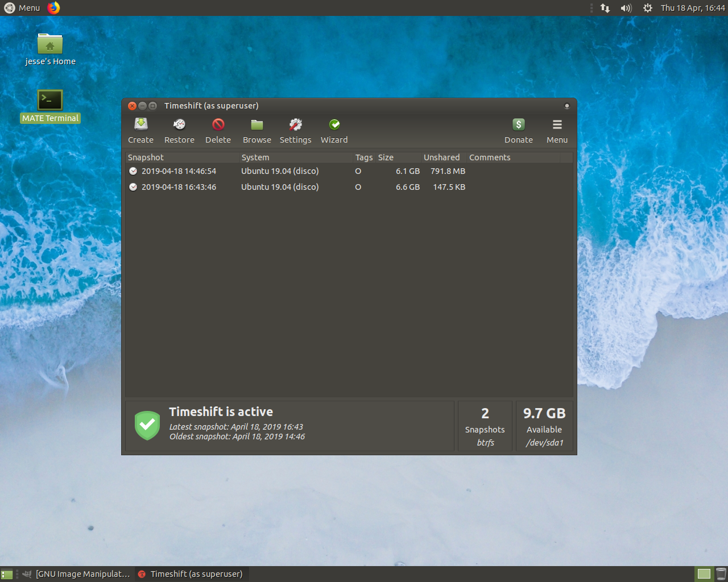
Task: Click the Restore snapshot toolbar icon
Action: pos(179,124)
